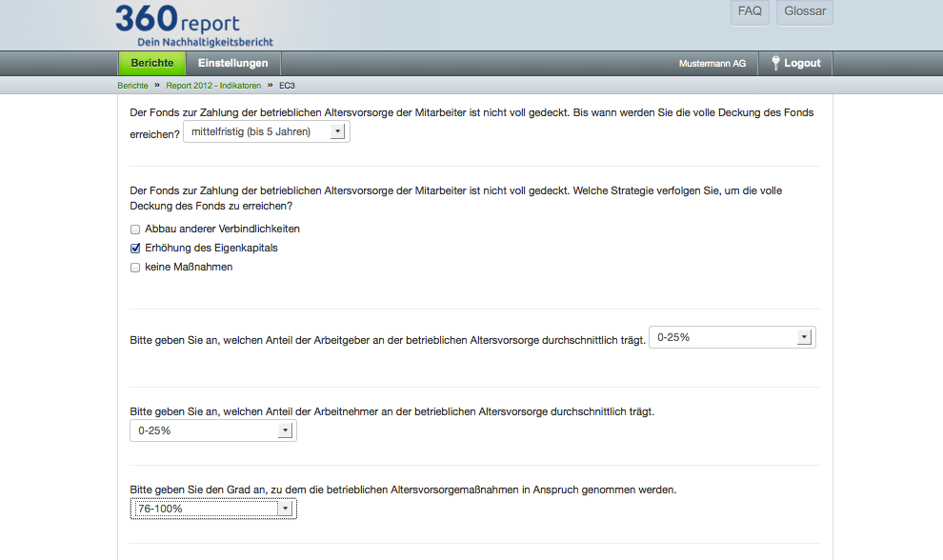The image size is (943, 560).
Task: Click the 360 report logo
Action: pyautogui.click(x=177, y=19)
